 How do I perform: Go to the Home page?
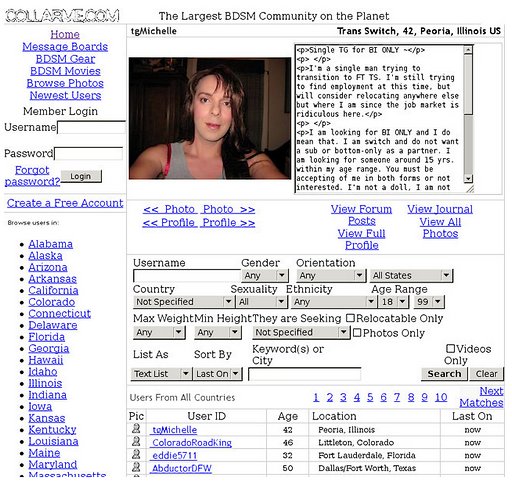[65, 34]
